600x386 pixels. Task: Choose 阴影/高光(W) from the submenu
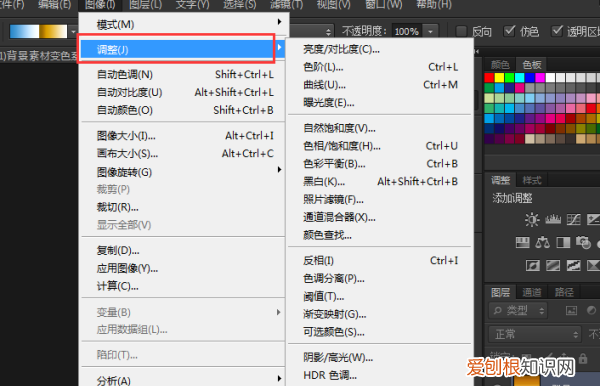pos(380,358)
